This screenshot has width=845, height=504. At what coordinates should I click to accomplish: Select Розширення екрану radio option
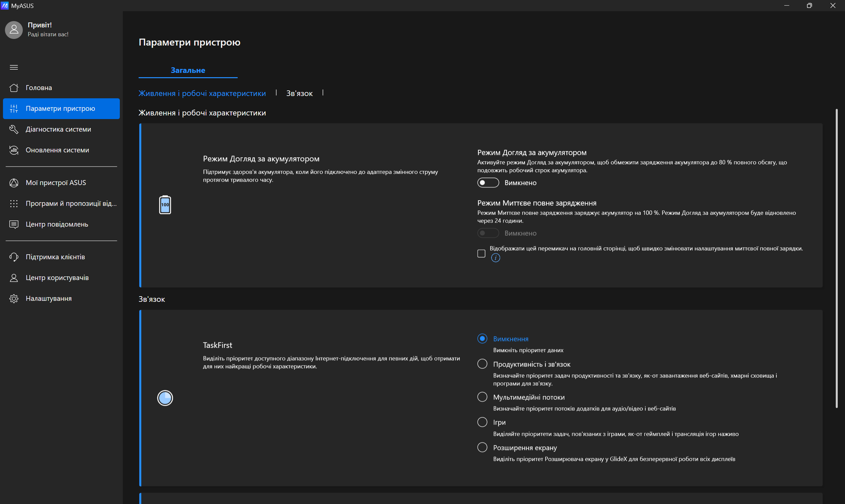[x=482, y=447]
